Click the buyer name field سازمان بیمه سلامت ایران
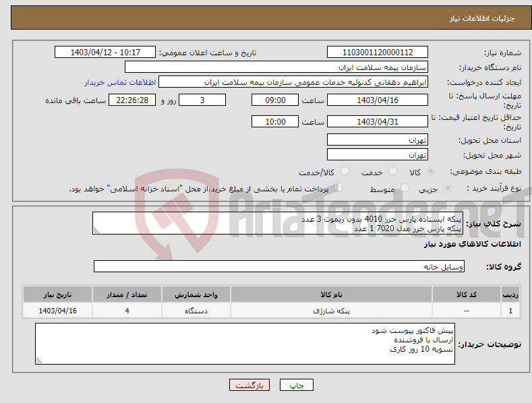The image size is (532, 403). click(x=276, y=67)
